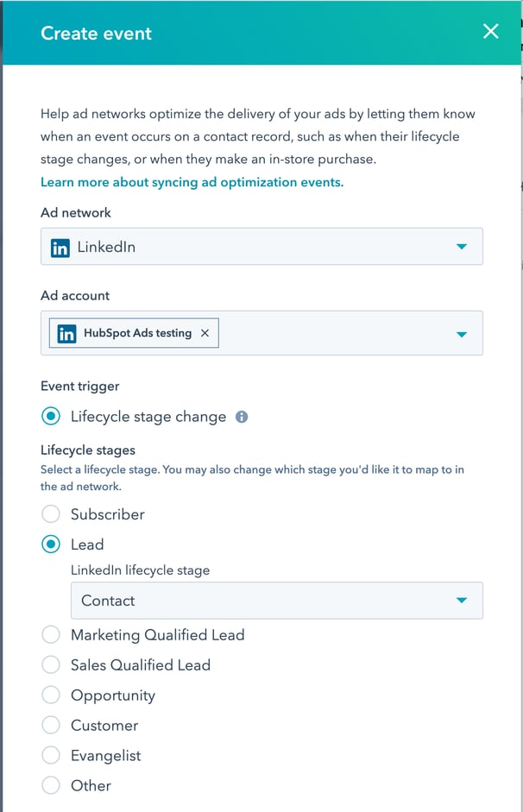Select the Lifecycle stage change event trigger
This screenshot has height=812, width=523.
click(52, 417)
